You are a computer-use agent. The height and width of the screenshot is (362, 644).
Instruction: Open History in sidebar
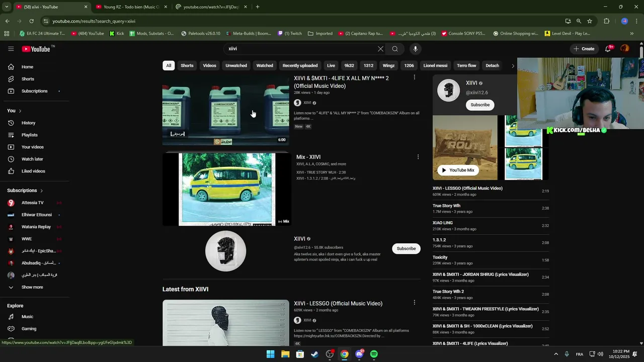(x=28, y=123)
